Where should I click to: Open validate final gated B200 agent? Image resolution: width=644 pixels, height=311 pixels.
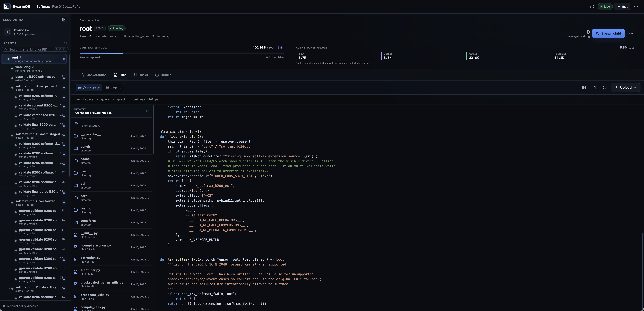(40, 193)
